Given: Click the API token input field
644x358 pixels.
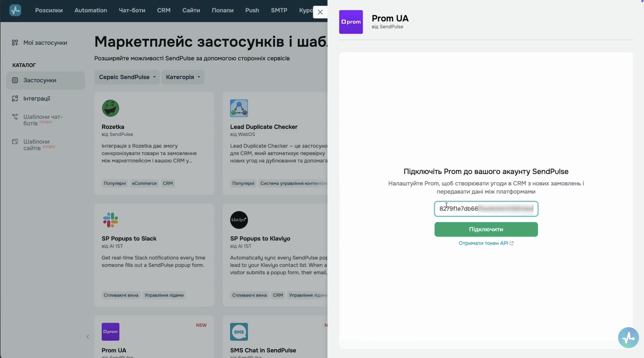Looking at the screenshot, I should click(x=486, y=209).
